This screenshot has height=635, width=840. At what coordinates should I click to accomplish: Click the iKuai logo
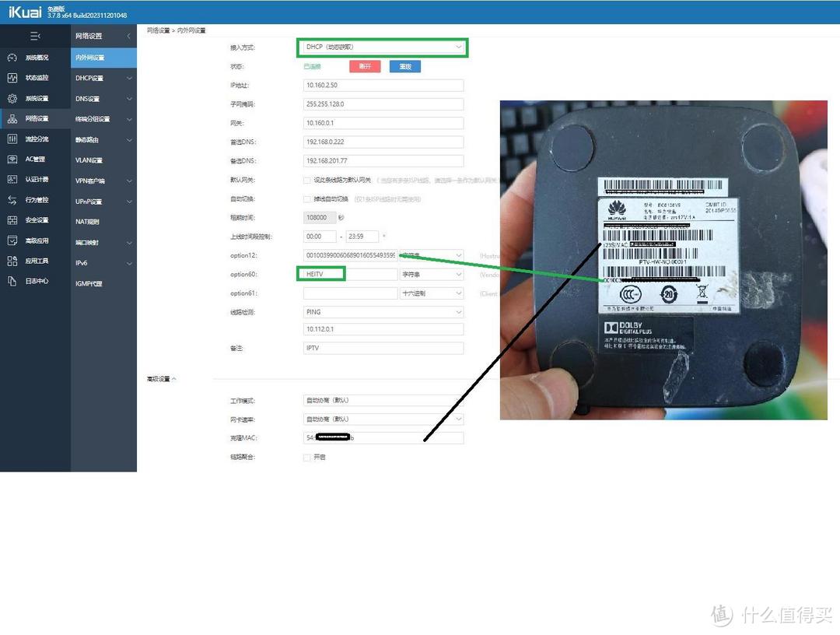coord(25,12)
